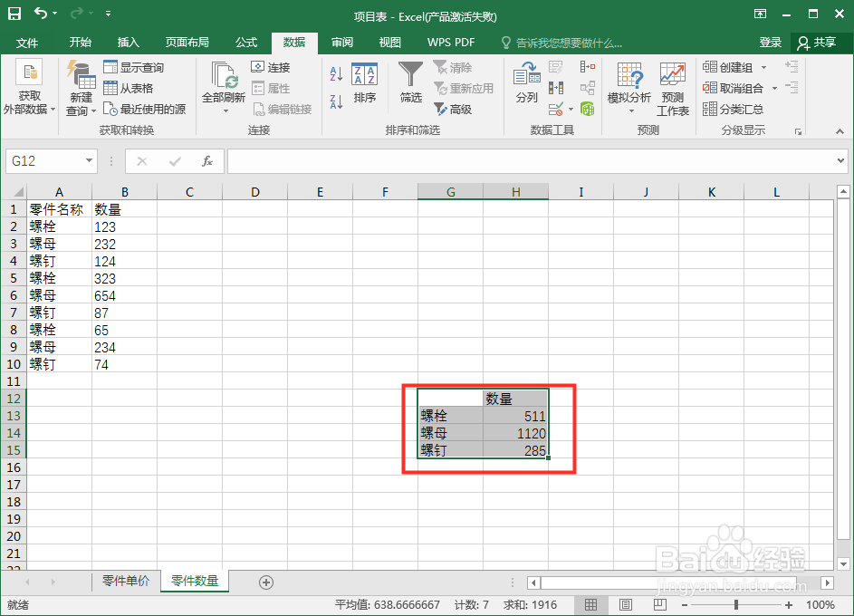Open What-If Analysis menu
Viewport: 854px width, 616px height.
[x=629, y=88]
